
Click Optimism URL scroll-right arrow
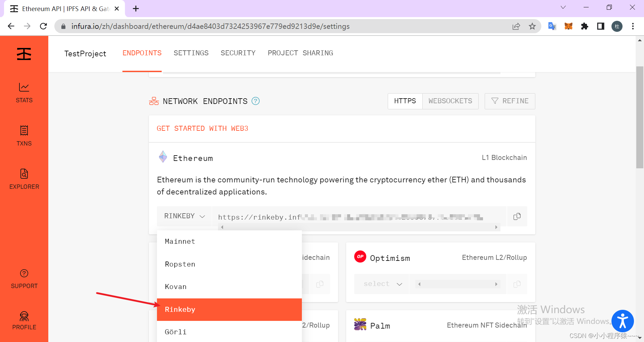click(x=496, y=284)
